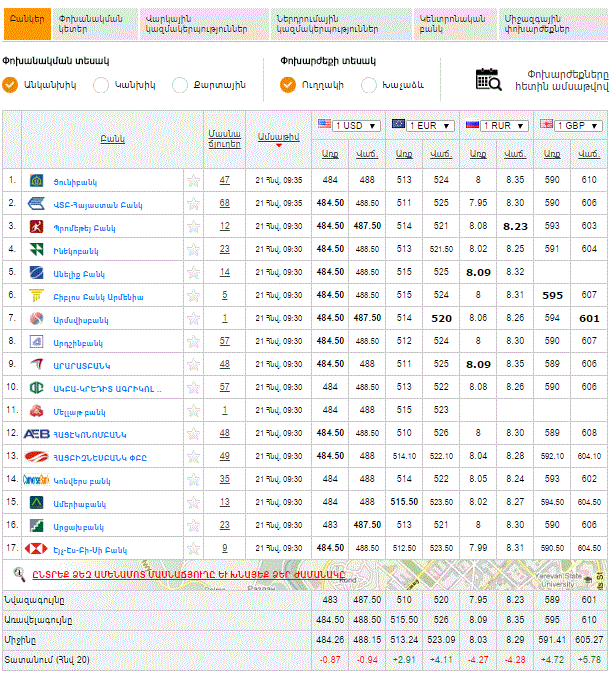Select the Քարտային exchange type radio button
Screen dimensions: 613x681
180,85
